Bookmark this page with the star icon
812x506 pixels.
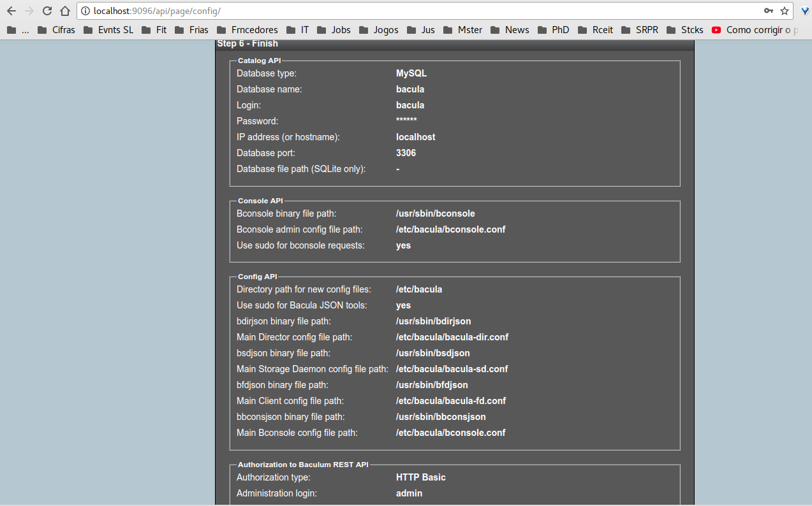tap(785, 11)
